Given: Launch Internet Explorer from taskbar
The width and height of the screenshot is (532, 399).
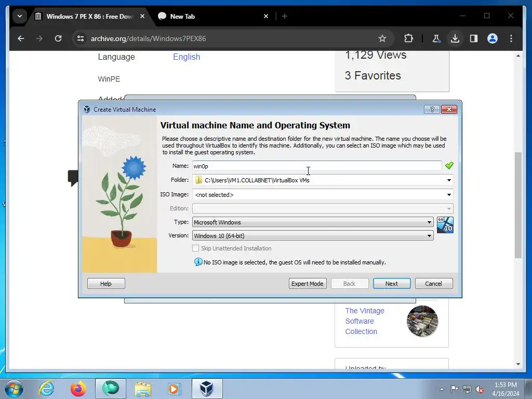Looking at the screenshot, I should (46, 389).
